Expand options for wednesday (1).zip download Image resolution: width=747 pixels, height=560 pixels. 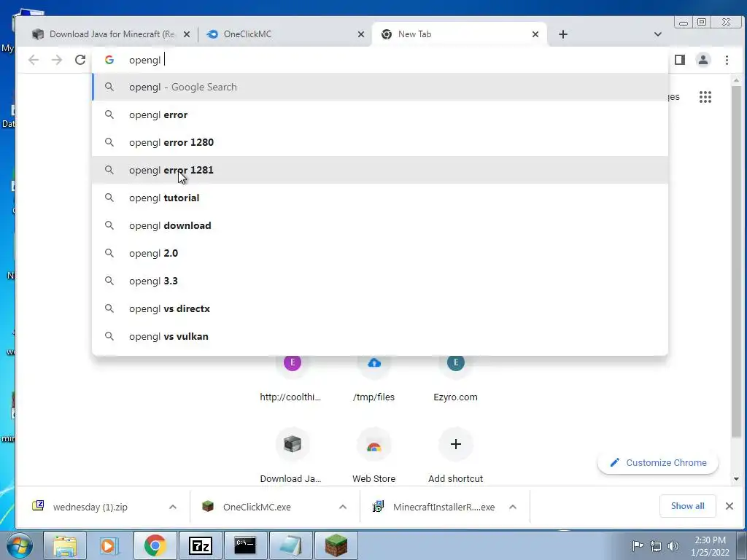(173, 507)
